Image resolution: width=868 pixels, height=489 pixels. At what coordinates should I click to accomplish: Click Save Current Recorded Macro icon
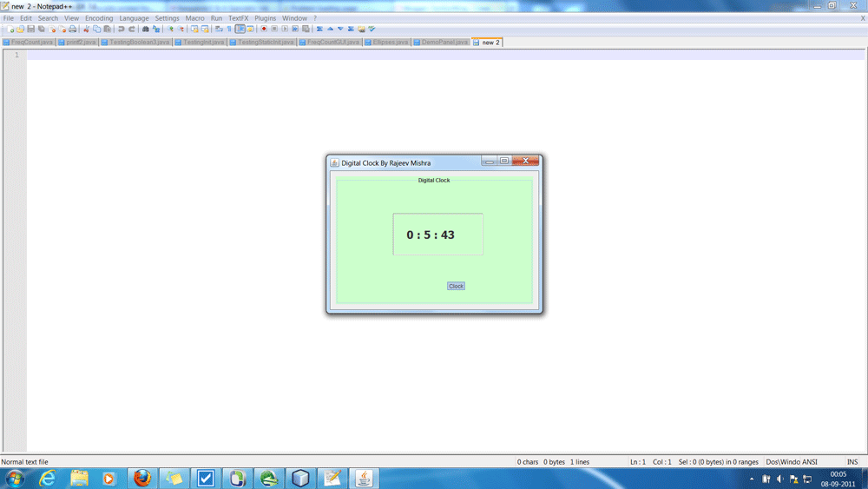(x=306, y=29)
